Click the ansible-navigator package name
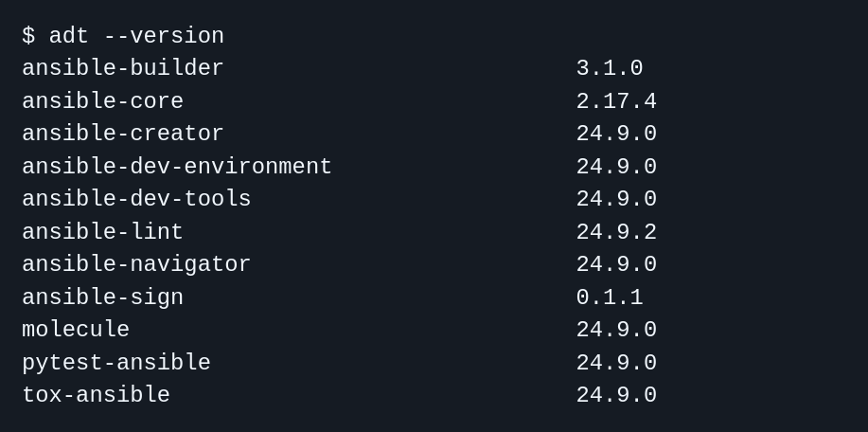 point(136,264)
